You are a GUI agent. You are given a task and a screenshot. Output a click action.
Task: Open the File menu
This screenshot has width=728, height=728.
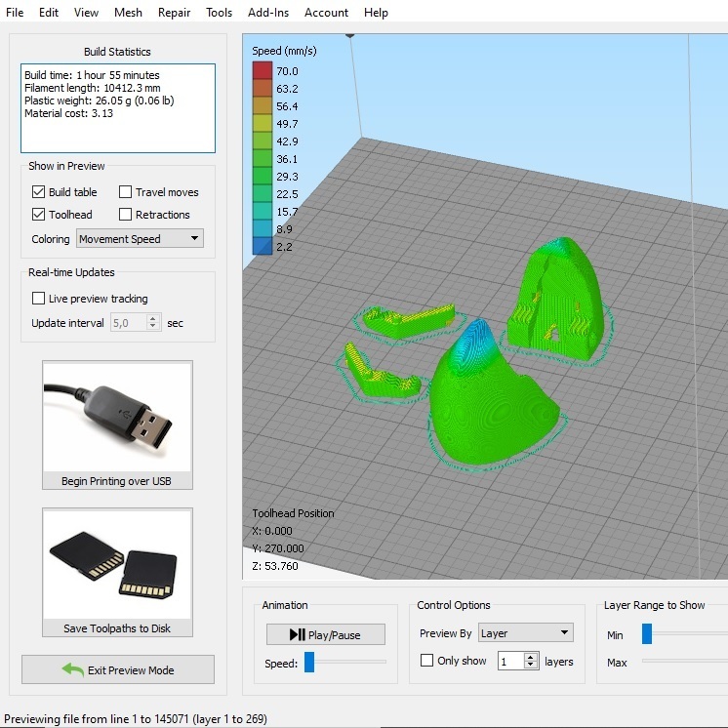(15, 13)
